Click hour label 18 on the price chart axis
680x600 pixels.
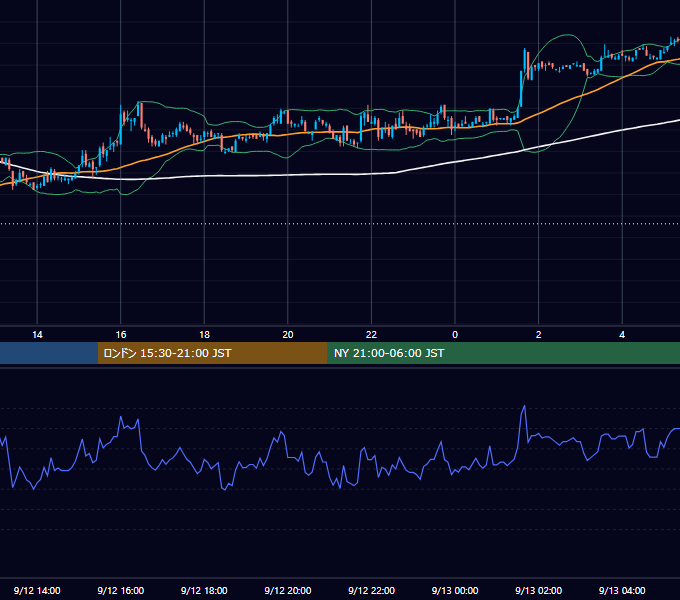point(204,335)
